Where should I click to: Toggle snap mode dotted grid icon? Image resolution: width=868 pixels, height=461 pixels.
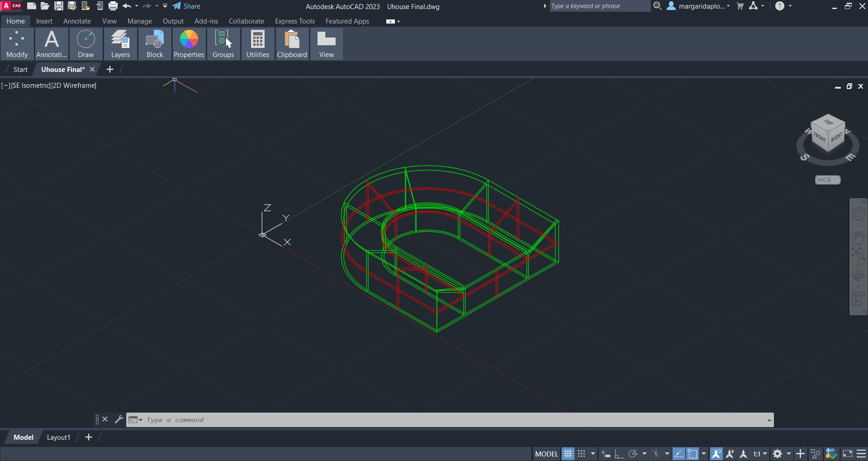click(582, 454)
